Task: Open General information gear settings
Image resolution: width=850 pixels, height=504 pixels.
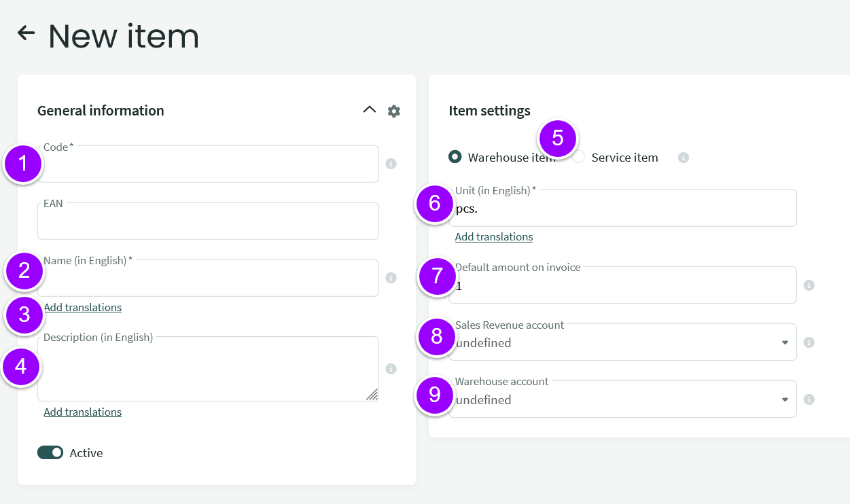Action: tap(393, 111)
